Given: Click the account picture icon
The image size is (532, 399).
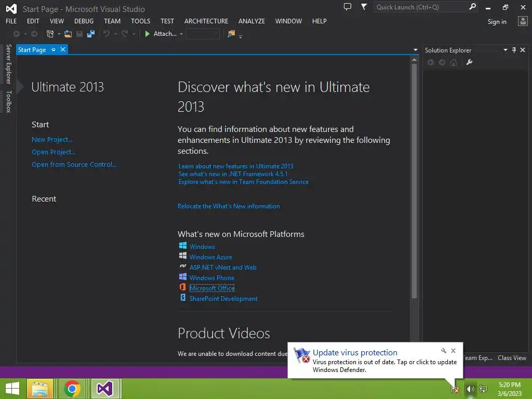Looking at the screenshot, I should (523, 21).
